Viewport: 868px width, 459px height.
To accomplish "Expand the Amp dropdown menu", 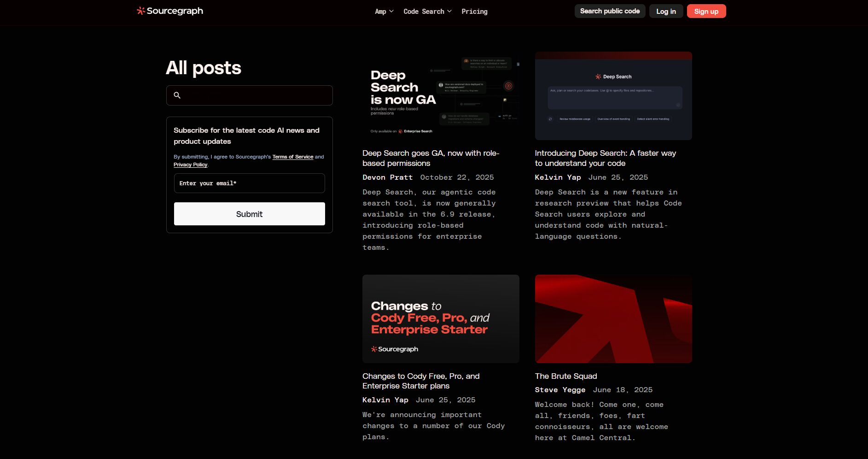I will (x=384, y=12).
